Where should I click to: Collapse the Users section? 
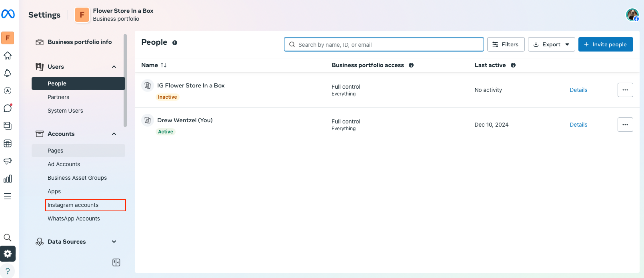114,67
